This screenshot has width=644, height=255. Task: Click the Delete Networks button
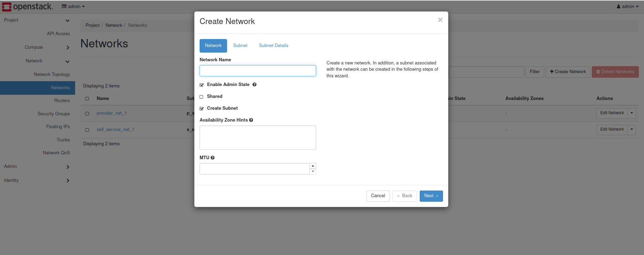pyautogui.click(x=615, y=72)
